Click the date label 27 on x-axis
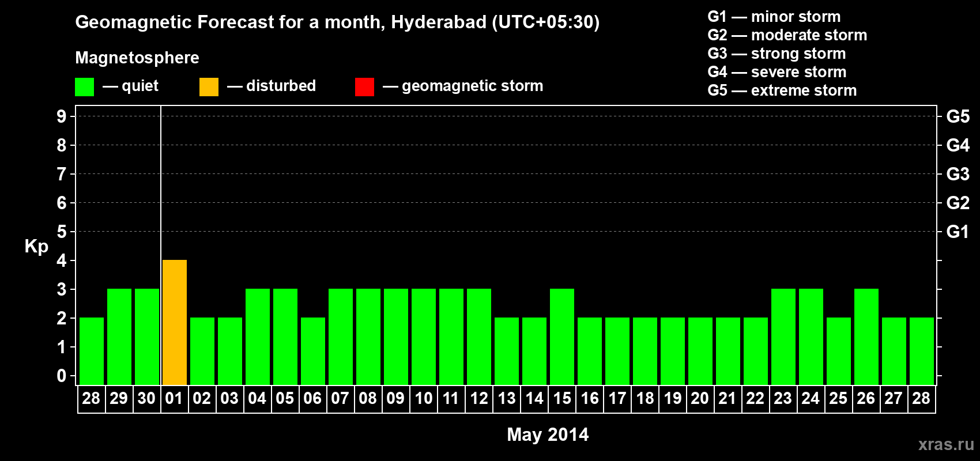 pyautogui.click(x=894, y=398)
